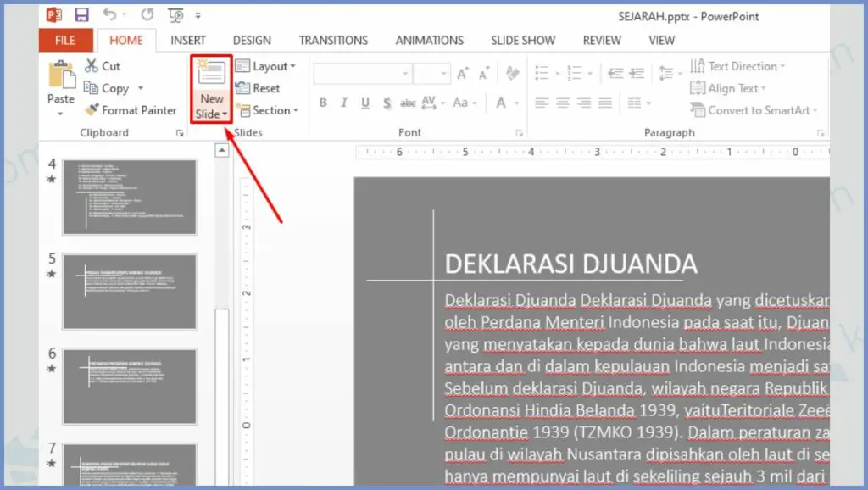Reset the slide formatting
868x490 pixels.
(258, 88)
